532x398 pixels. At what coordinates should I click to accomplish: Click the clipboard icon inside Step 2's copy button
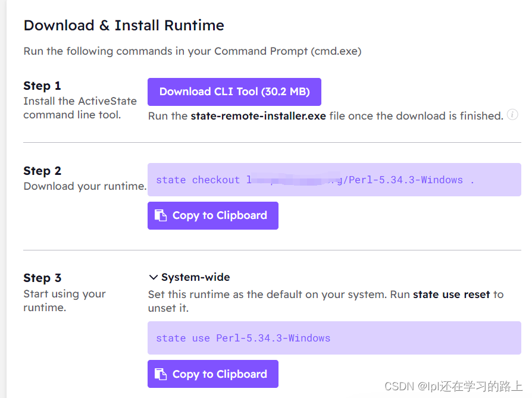(161, 215)
